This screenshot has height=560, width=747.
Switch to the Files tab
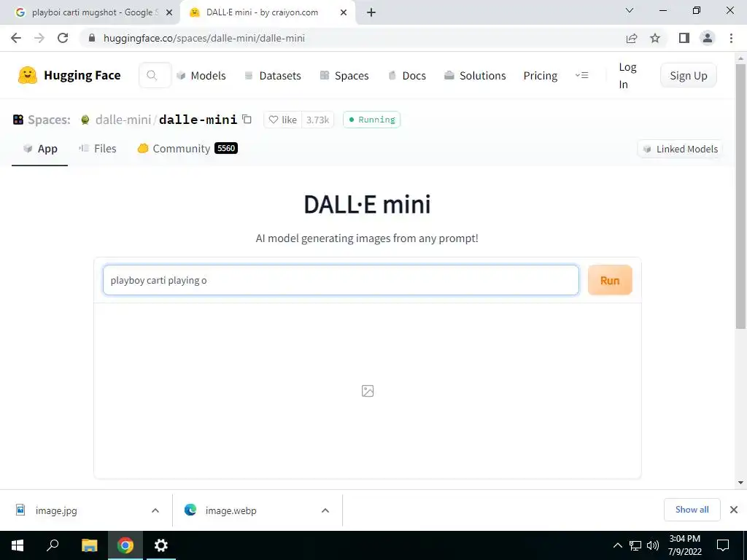click(98, 149)
